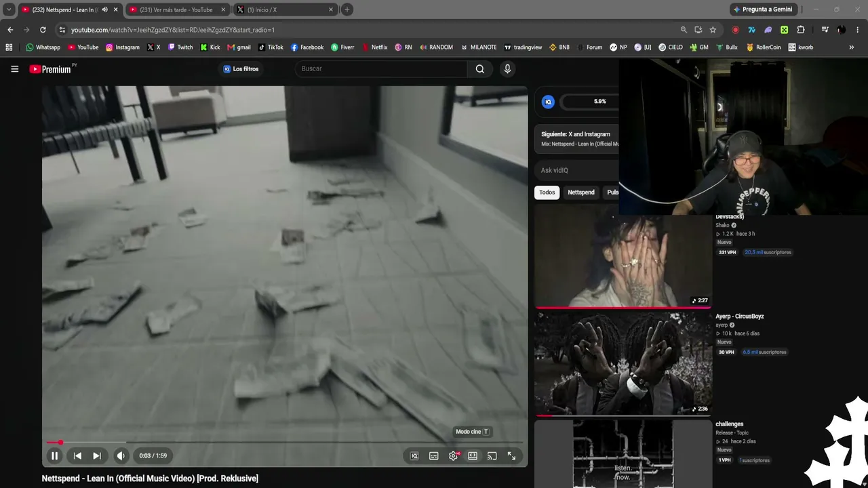Screen dimensions: 868x488
Task: Go back to previous page
Action: 10,30
